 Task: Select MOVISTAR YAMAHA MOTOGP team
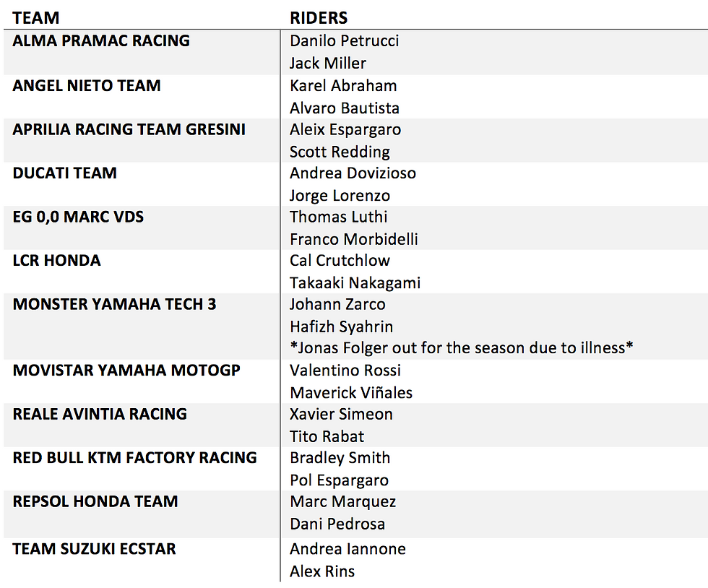coord(126,371)
